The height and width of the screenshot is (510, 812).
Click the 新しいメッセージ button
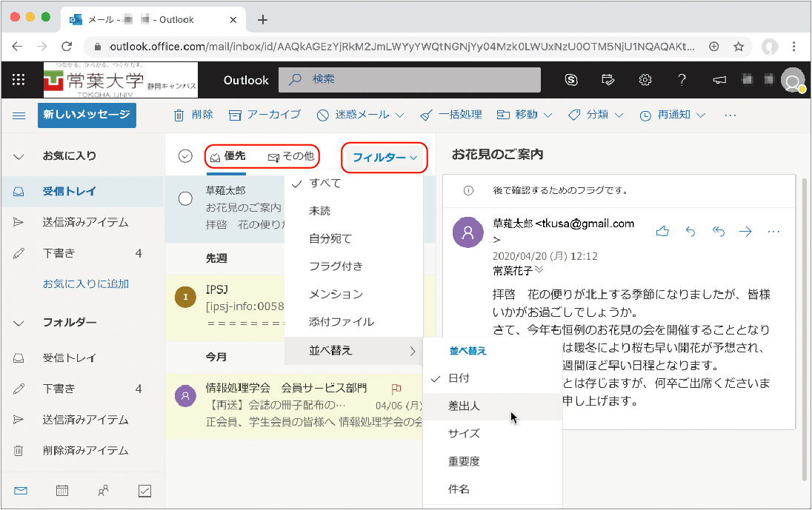87,115
